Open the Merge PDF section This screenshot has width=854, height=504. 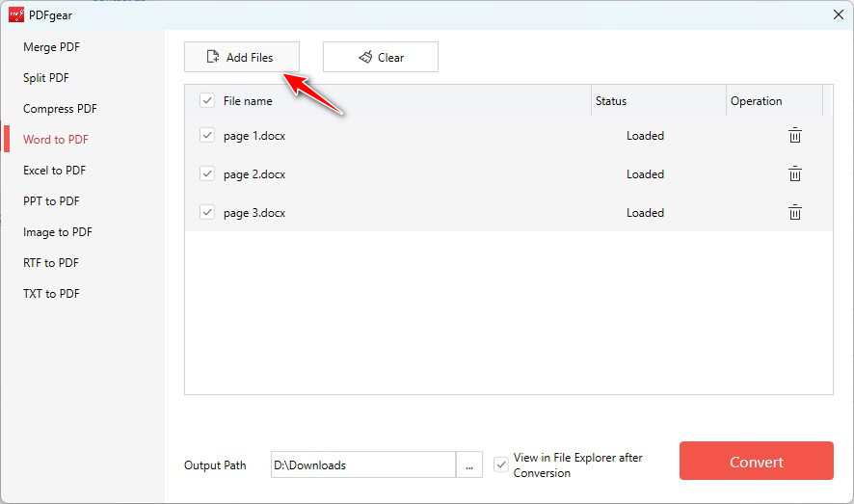coord(52,47)
